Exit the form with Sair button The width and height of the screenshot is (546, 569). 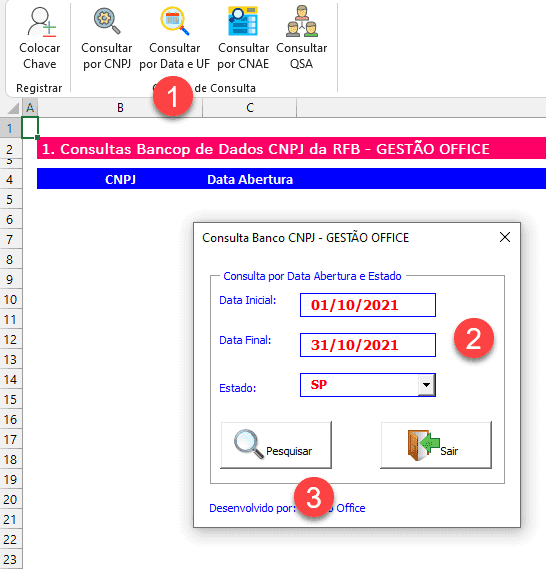[436, 445]
